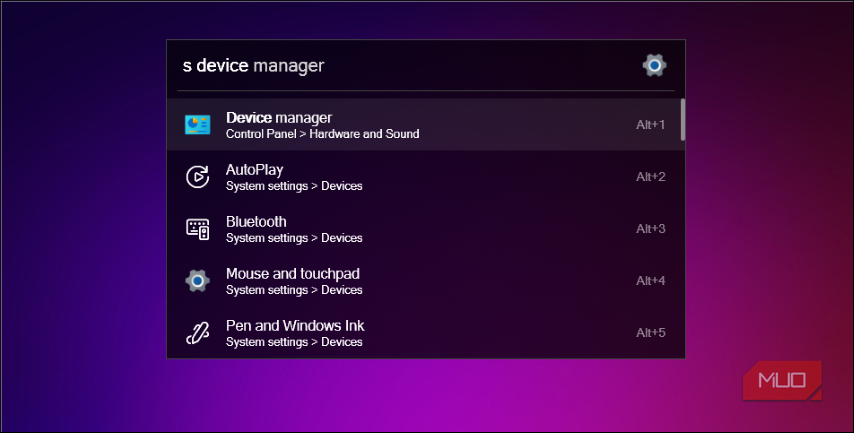
Task: Select the Bluetooth result title
Action: [256, 222]
